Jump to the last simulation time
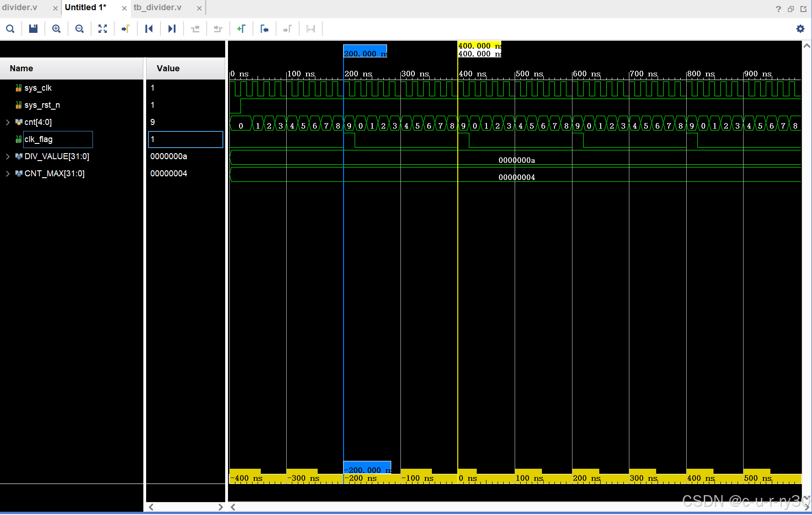 point(172,29)
